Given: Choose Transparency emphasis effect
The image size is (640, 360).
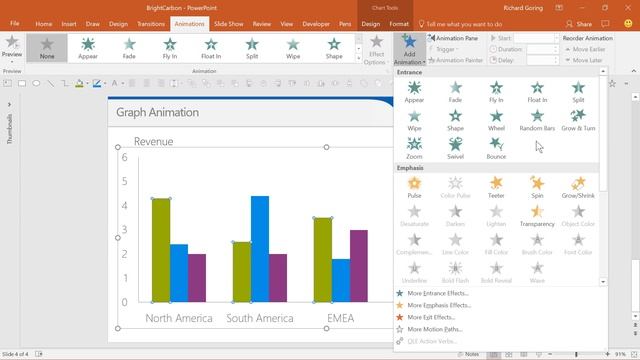Looking at the screenshot, I should [x=537, y=216].
